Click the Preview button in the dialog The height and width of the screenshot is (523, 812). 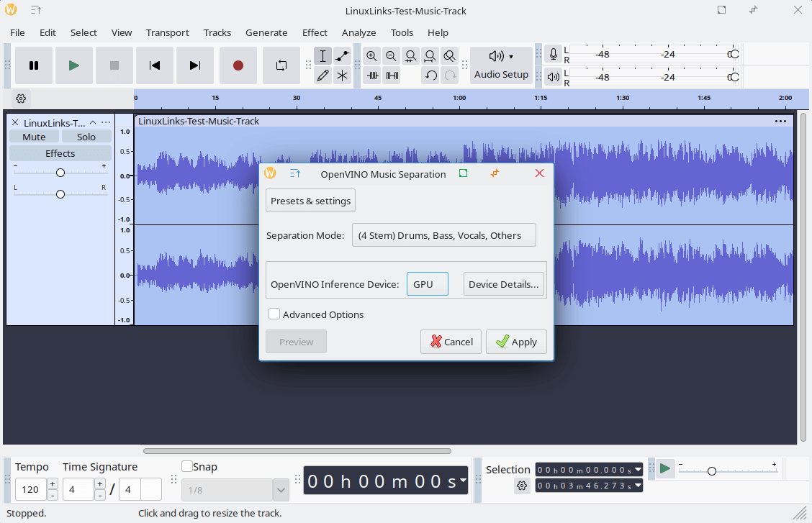click(x=296, y=342)
